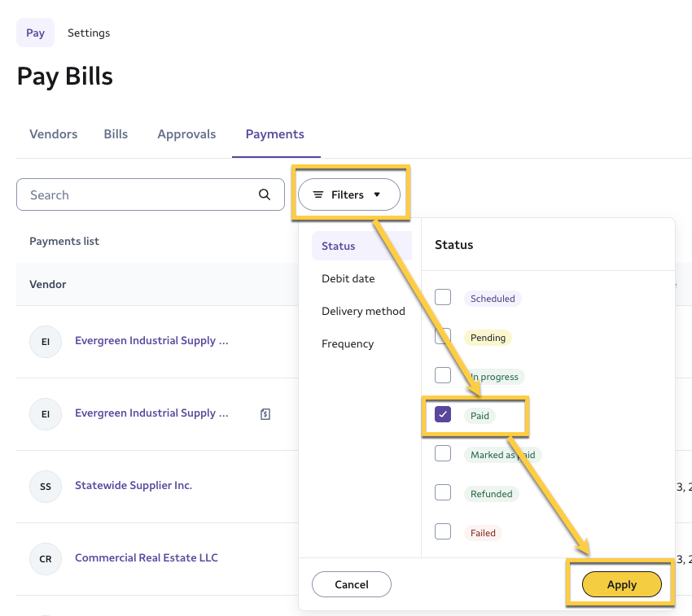Open the Filters dropdown
The image size is (692, 616).
click(x=349, y=195)
